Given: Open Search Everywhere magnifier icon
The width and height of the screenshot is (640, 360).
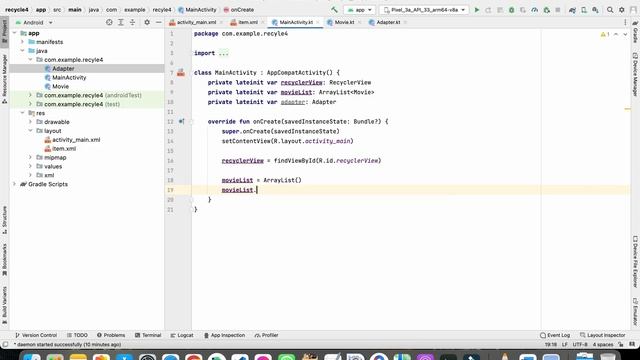Looking at the screenshot, I should pos(610,9).
